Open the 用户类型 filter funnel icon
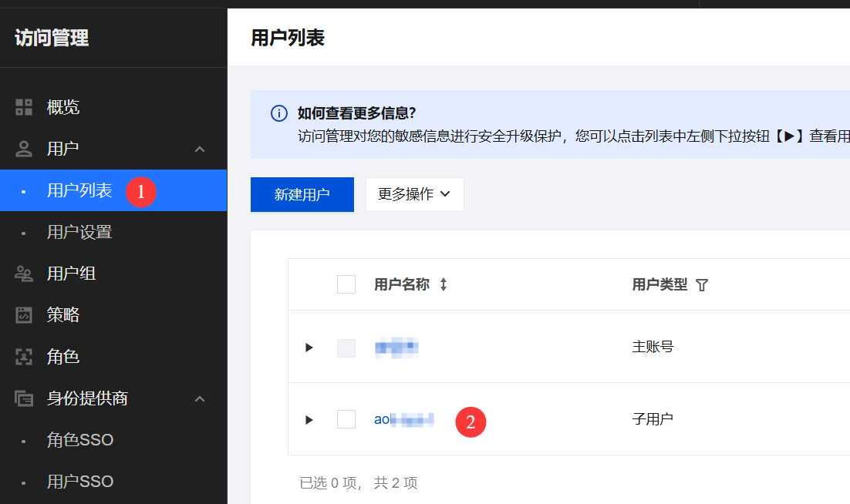 (x=701, y=285)
